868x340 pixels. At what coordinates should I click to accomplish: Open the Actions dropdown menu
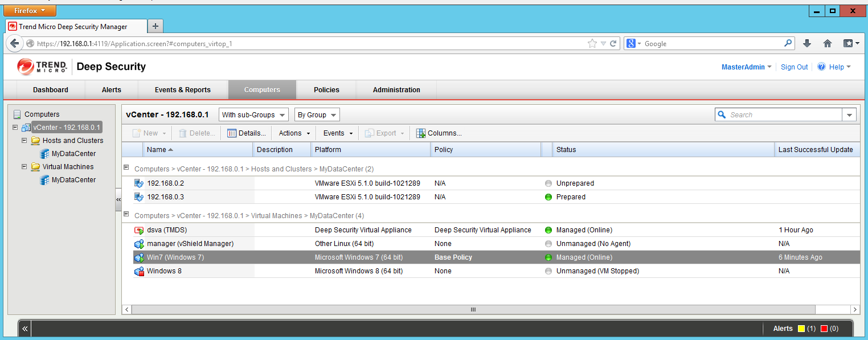[294, 133]
